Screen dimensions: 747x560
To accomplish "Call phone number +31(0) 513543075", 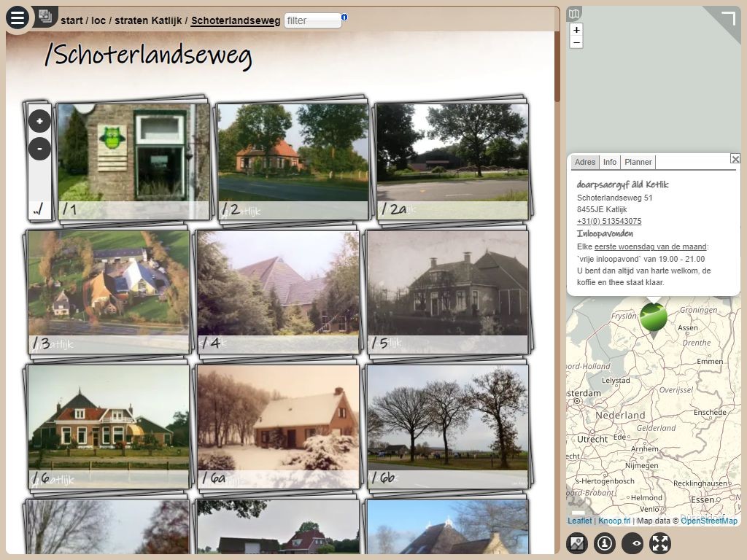I will point(609,221).
